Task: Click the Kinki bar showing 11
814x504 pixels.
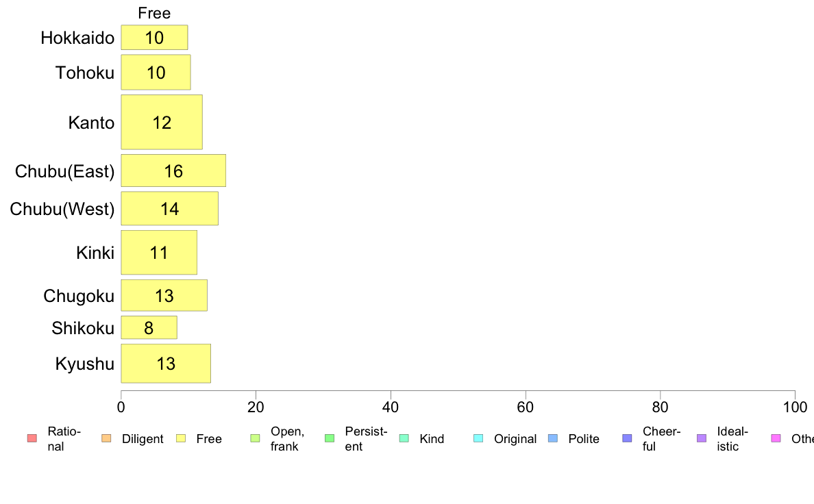Action: (x=159, y=252)
